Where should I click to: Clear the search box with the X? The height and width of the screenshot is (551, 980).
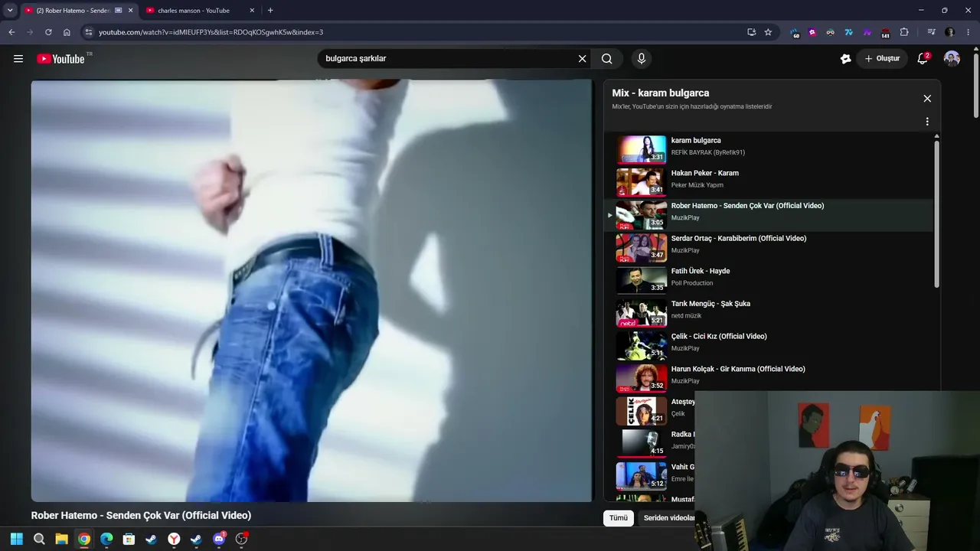[x=582, y=59]
